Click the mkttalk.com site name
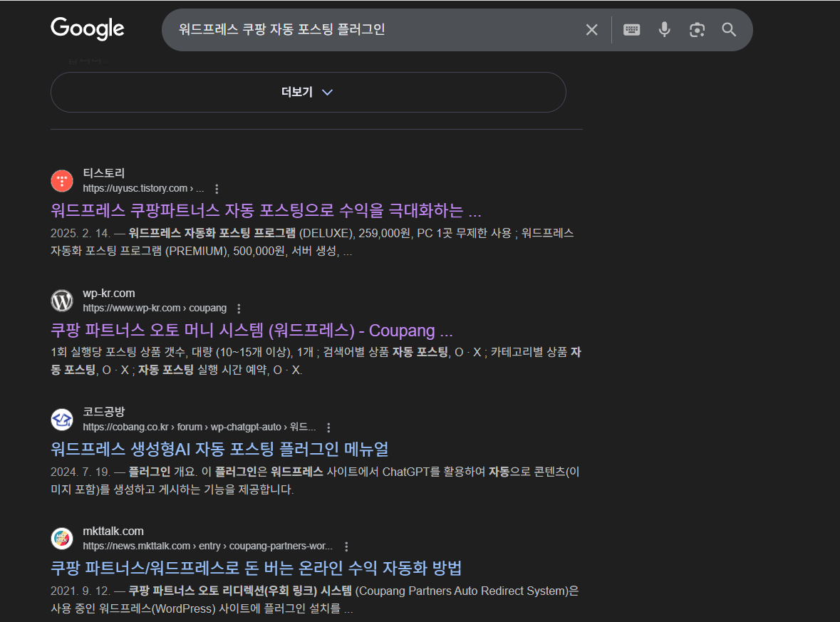This screenshot has width=840, height=622. 113,531
